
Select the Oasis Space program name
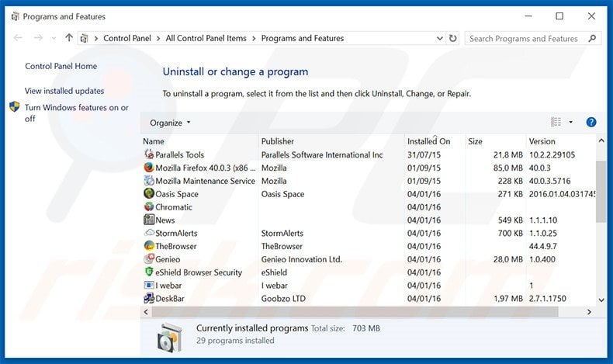click(177, 194)
